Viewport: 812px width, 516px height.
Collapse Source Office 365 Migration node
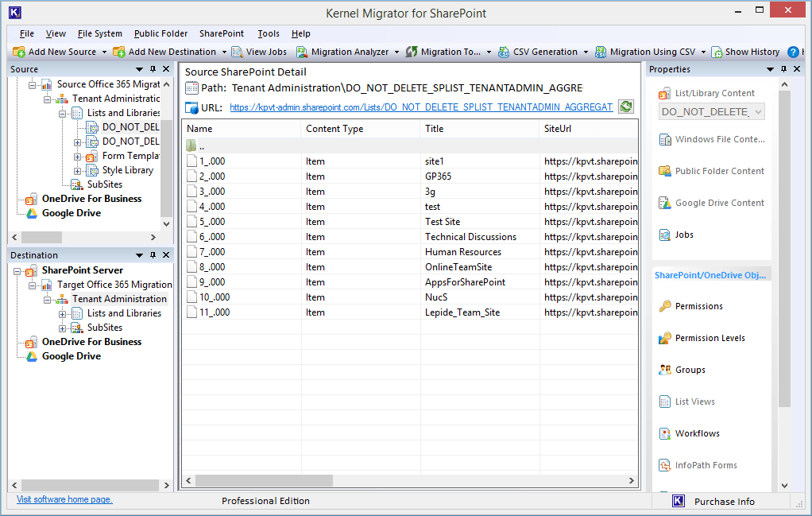click(32, 84)
